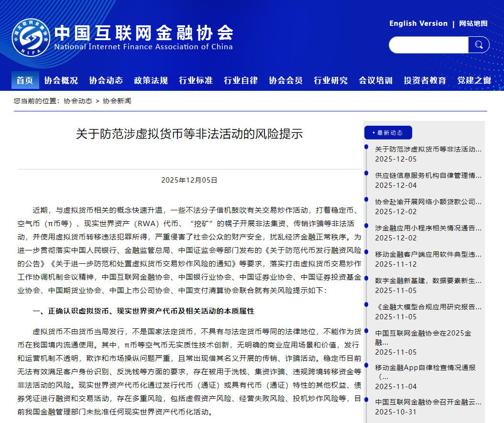Viewport: 504px width, 423px height.
Task: Open the 涉金融应用小程序相关情况通告 link
Action: click(x=428, y=228)
